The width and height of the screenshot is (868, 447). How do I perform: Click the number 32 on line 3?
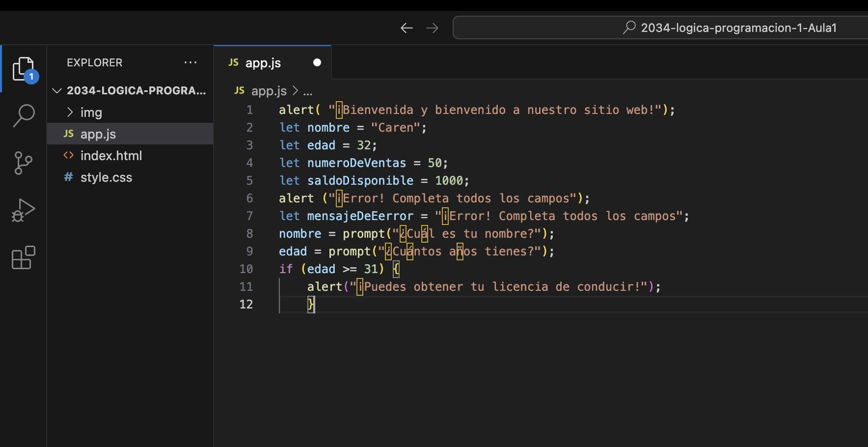tap(363, 145)
